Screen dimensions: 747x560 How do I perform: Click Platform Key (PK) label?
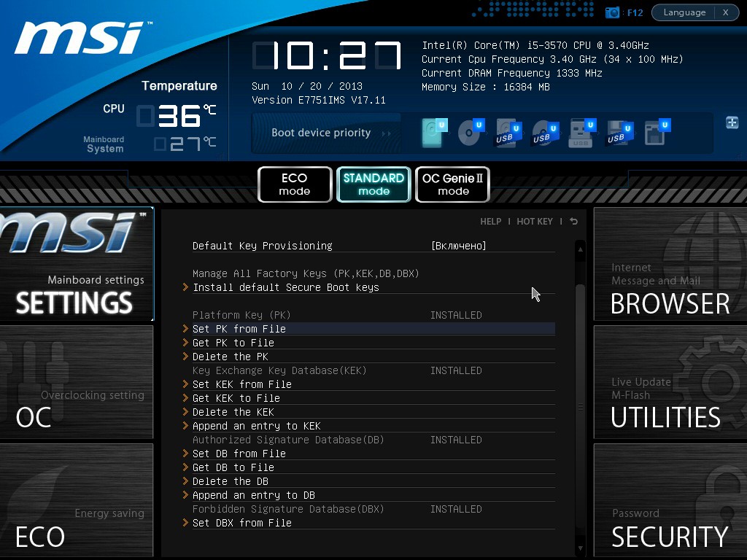pos(241,315)
